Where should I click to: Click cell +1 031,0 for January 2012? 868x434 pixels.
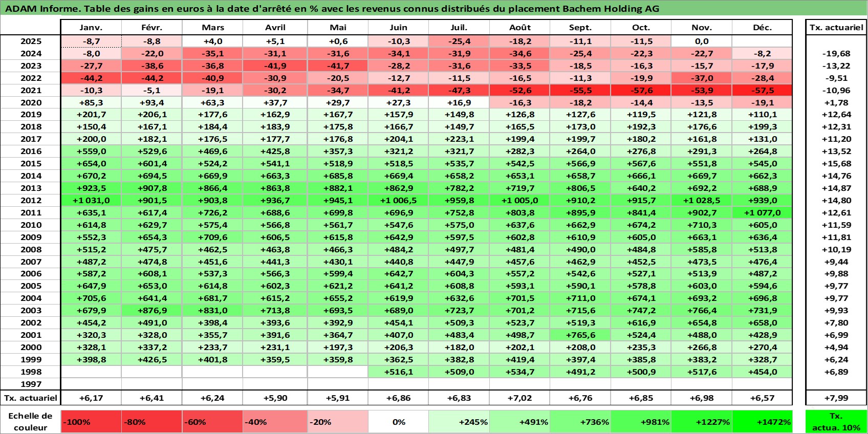[91, 201]
